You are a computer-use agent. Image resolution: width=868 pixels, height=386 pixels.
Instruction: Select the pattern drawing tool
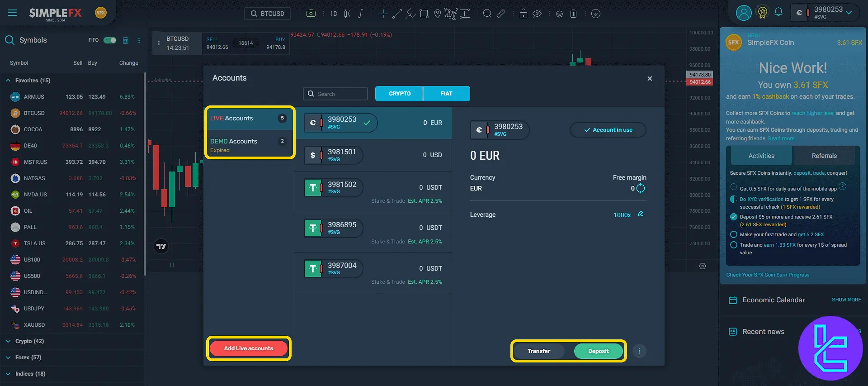451,14
